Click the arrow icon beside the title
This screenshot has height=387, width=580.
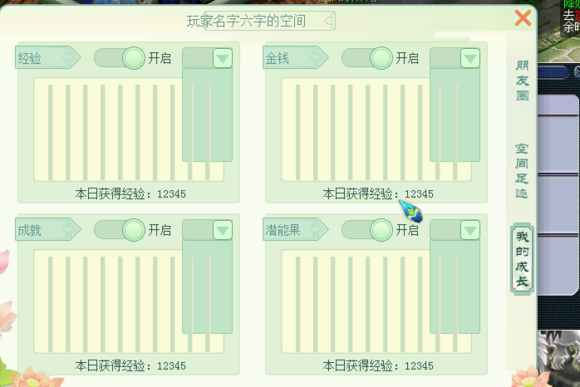click(330, 21)
